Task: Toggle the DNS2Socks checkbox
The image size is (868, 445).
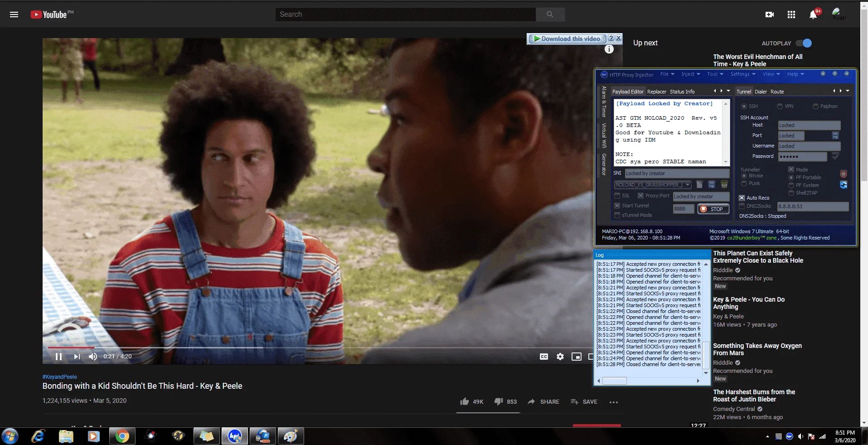Action: 742,206
